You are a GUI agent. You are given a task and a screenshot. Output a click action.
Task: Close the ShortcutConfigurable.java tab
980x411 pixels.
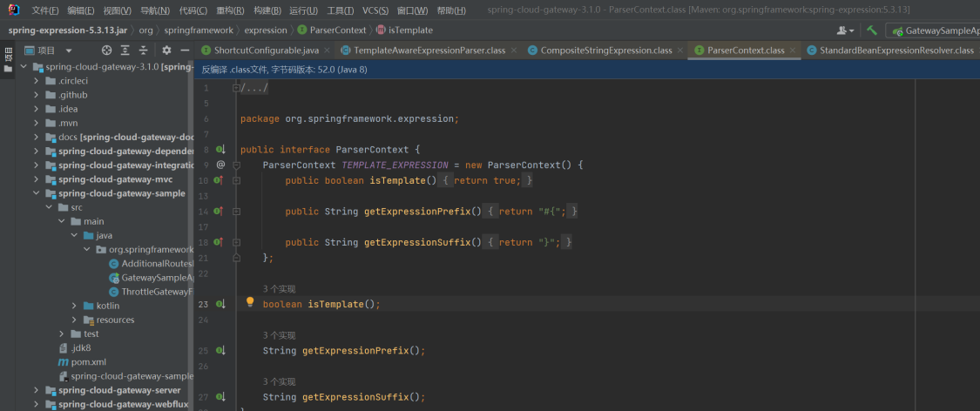pyautogui.click(x=328, y=51)
